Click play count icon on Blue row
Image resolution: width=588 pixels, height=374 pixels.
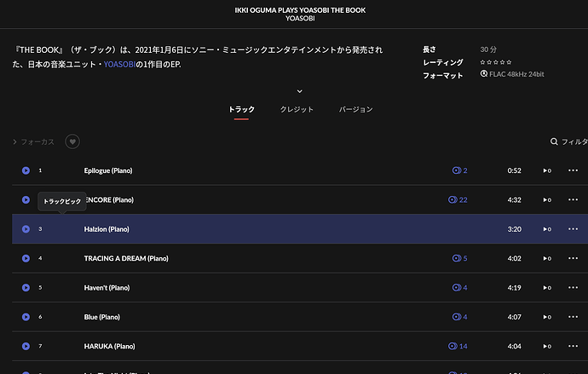click(x=547, y=317)
